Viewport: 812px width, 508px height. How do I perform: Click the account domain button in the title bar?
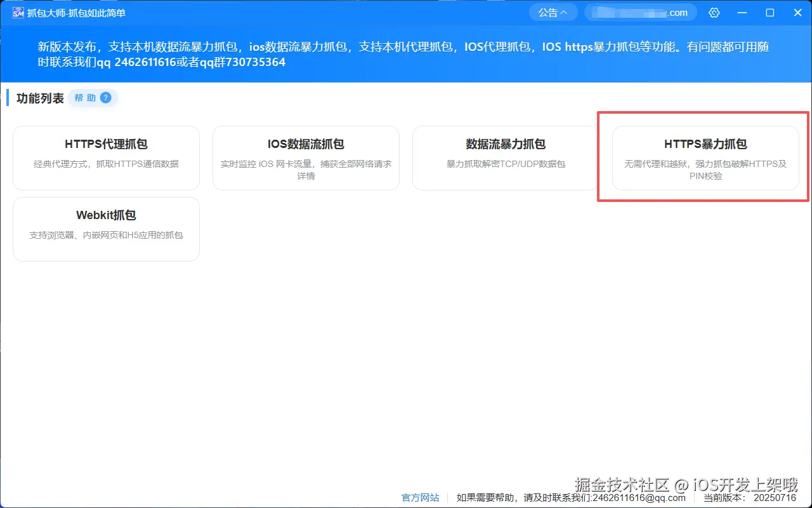tap(639, 12)
